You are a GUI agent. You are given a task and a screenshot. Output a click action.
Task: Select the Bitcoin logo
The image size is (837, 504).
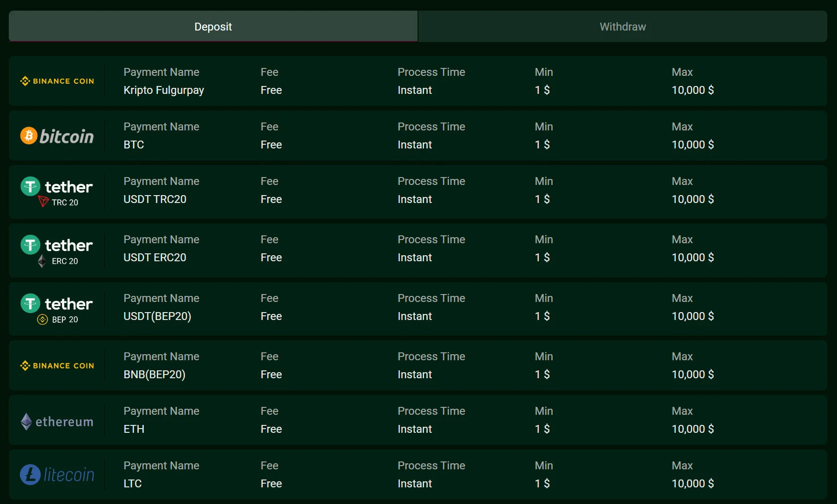point(57,136)
